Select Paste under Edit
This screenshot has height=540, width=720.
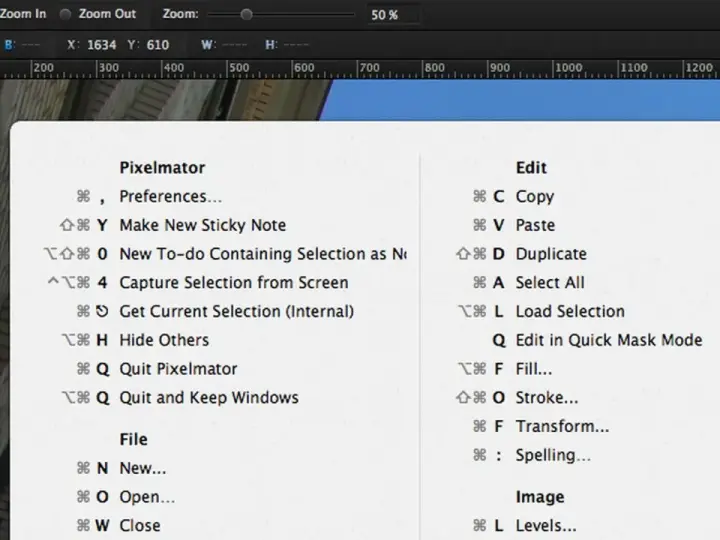535,225
